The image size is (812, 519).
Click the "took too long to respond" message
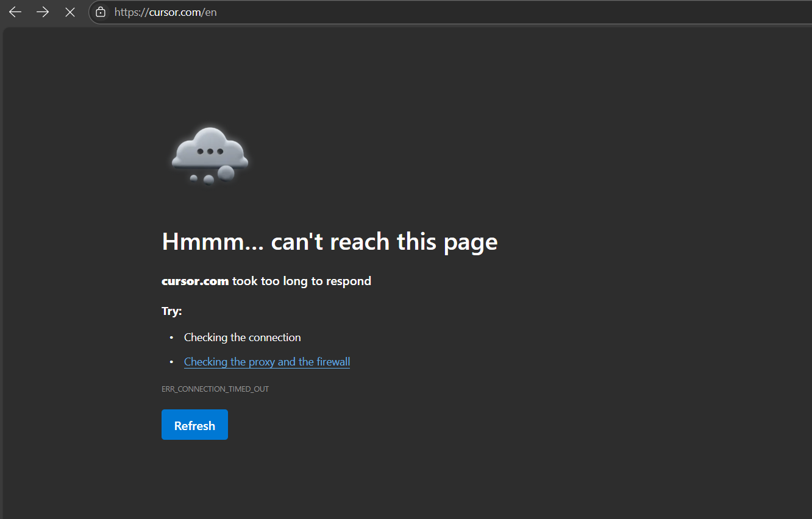coord(302,281)
